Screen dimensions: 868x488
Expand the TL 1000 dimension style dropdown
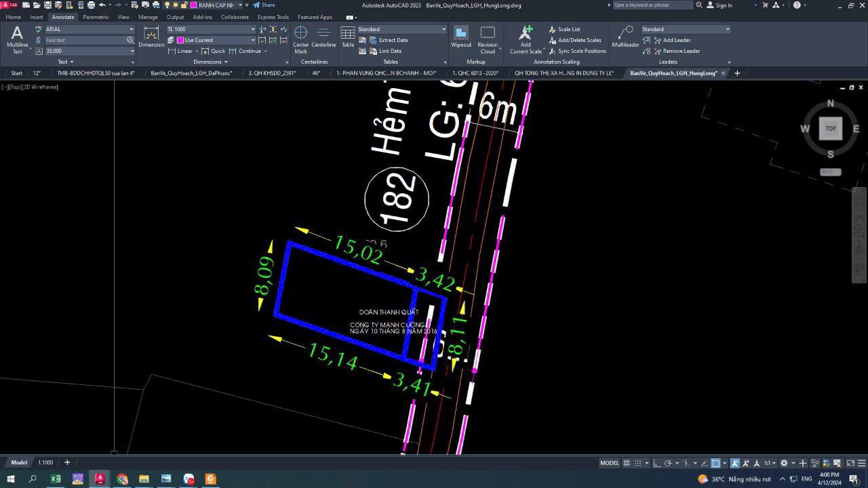[x=253, y=29]
